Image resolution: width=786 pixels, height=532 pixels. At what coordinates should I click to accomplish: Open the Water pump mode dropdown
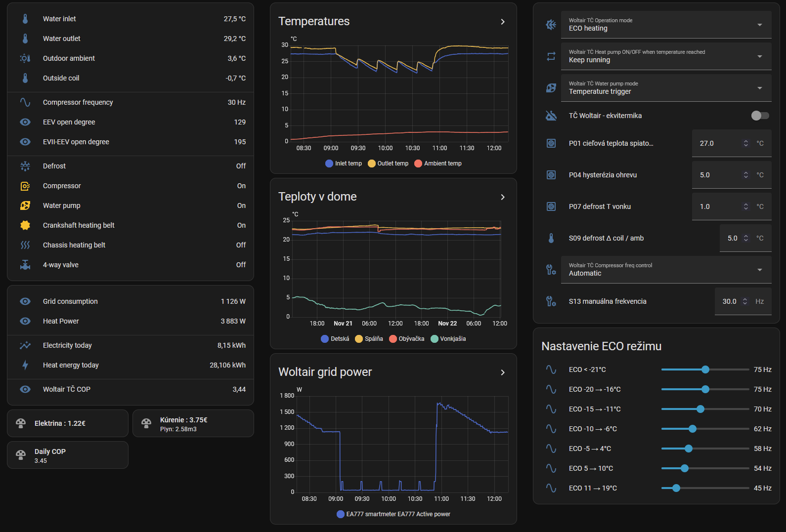[x=666, y=88]
